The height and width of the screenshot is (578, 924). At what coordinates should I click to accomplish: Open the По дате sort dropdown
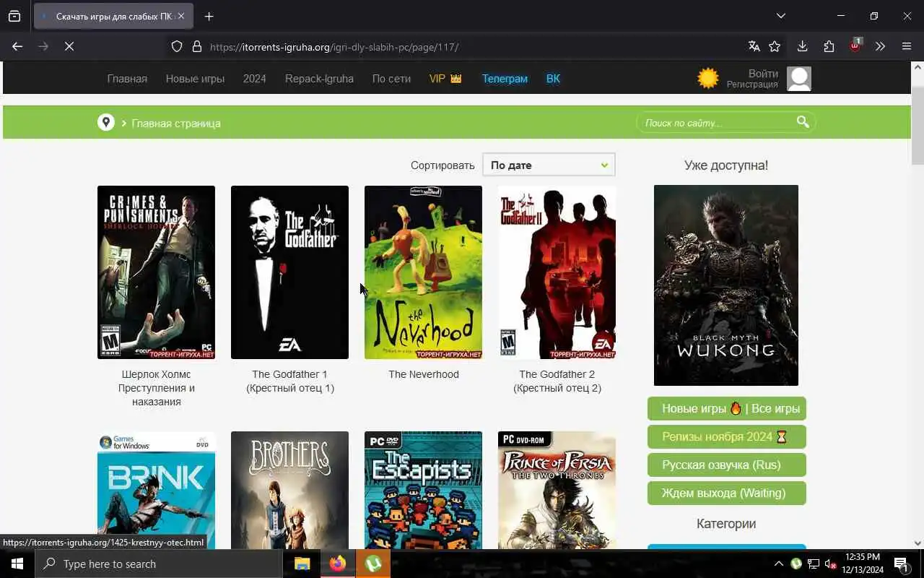pos(549,165)
